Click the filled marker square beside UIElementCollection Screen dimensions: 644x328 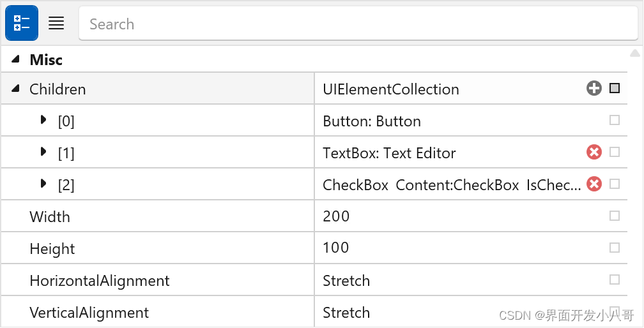615,88
